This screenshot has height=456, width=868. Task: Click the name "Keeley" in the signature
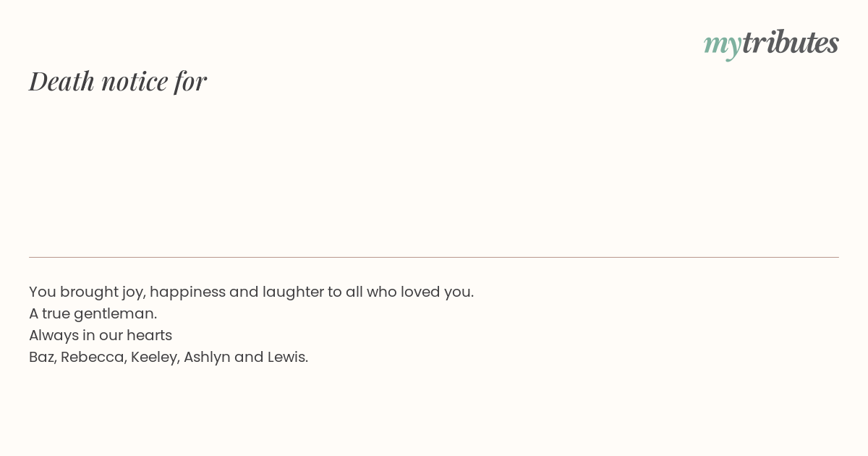[x=154, y=357]
